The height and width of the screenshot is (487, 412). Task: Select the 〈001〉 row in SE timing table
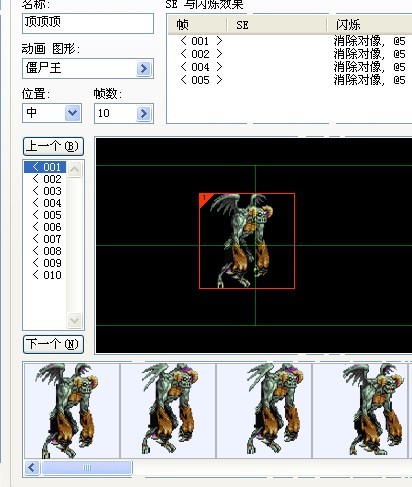(x=289, y=41)
